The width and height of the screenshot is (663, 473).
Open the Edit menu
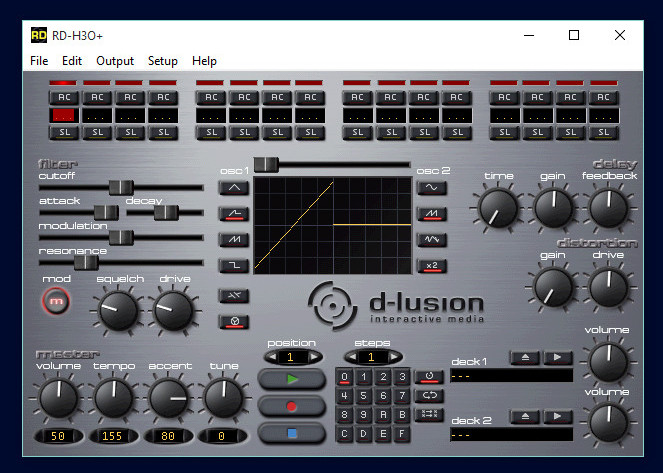pyautogui.click(x=72, y=61)
